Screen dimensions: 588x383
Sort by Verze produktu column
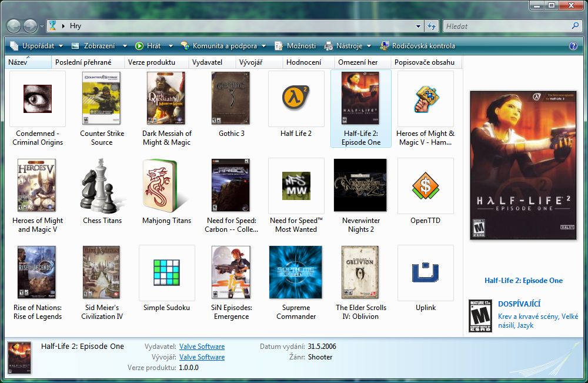point(156,62)
